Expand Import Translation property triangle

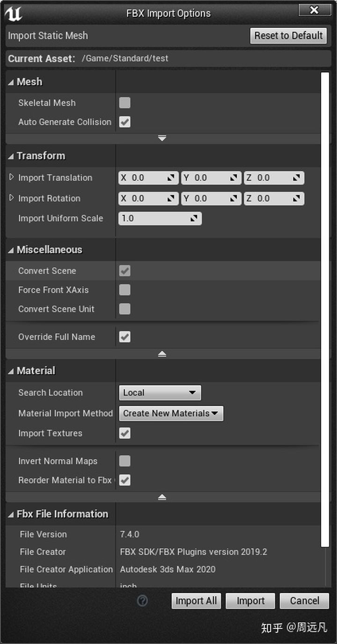pos(12,178)
